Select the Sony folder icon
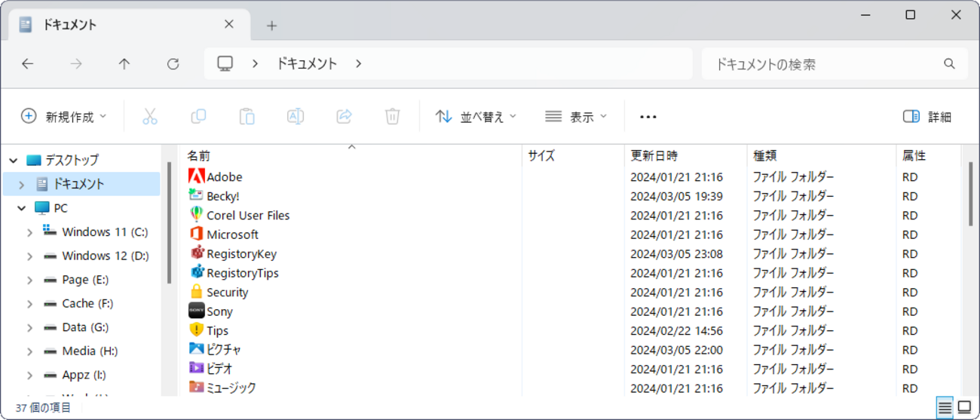This screenshot has height=420, width=980. pos(196,311)
